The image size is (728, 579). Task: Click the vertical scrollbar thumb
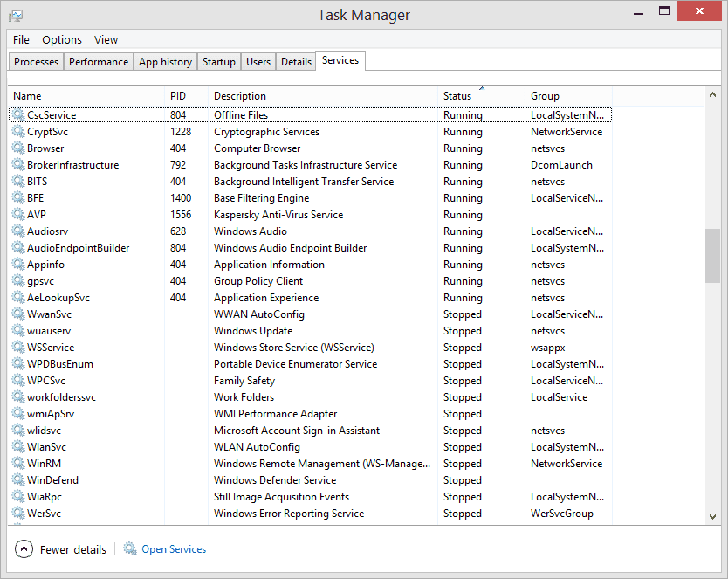click(x=712, y=256)
